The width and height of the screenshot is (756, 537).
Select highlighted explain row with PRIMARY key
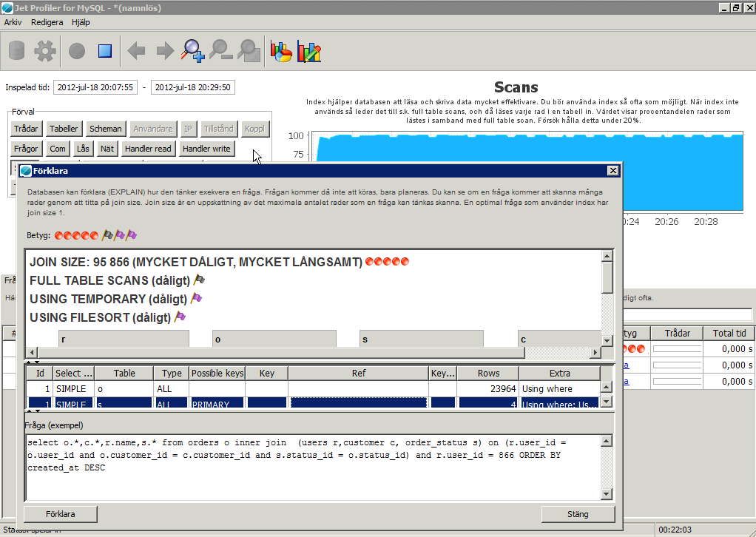314,402
